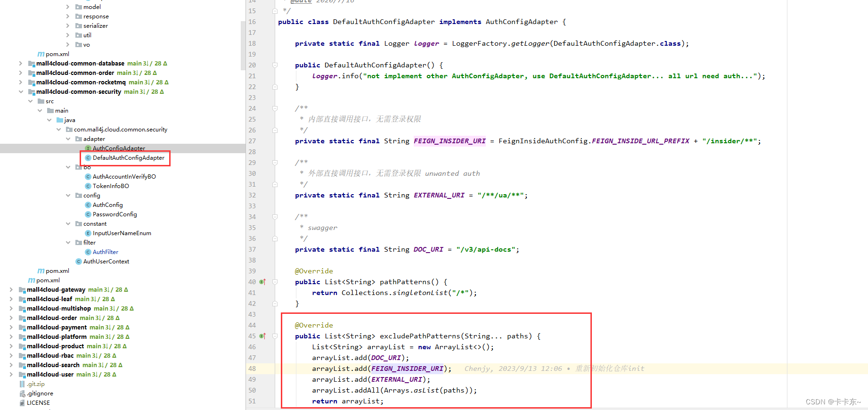Open the AuthFilter file

[106, 252]
